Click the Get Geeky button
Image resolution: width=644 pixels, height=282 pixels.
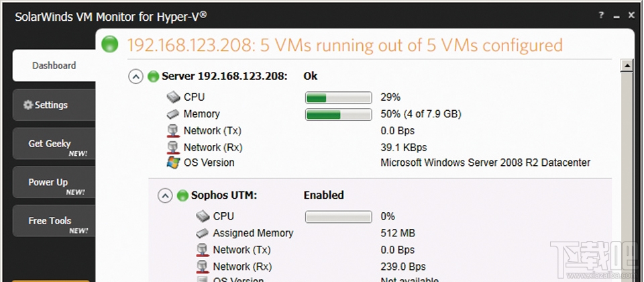pos(51,144)
